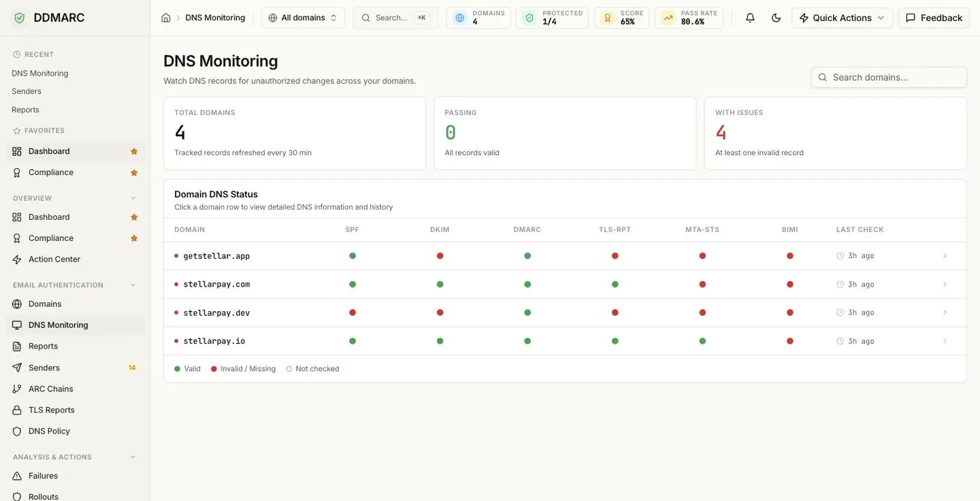Click stellarpay.io BIMI status dot
The width and height of the screenshot is (980, 501).
click(790, 341)
